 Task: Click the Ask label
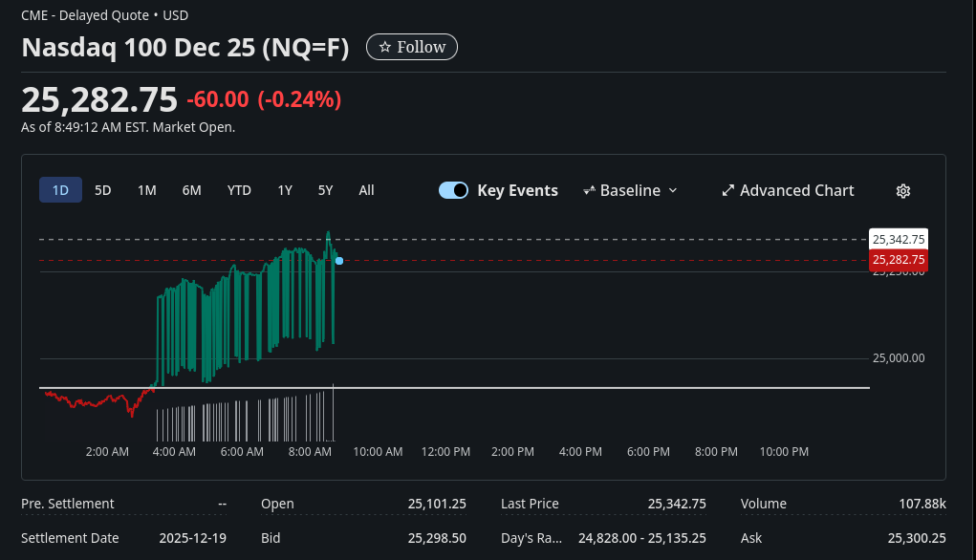click(x=750, y=538)
